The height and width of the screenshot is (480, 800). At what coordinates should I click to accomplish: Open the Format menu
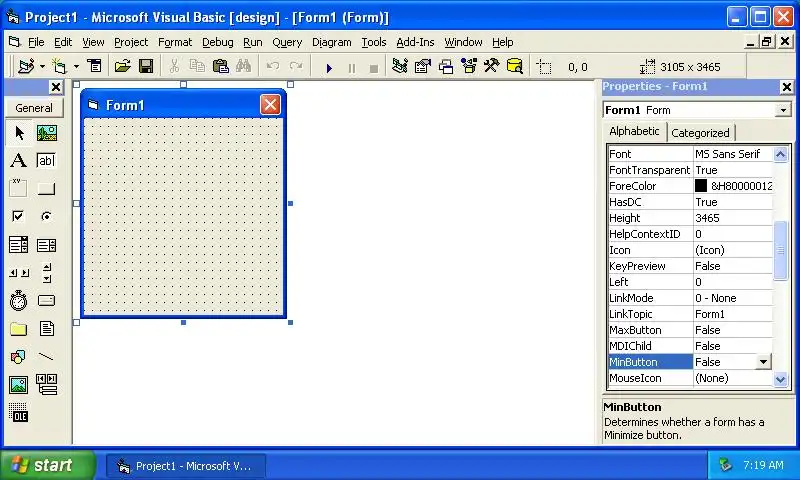pos(175,42)
